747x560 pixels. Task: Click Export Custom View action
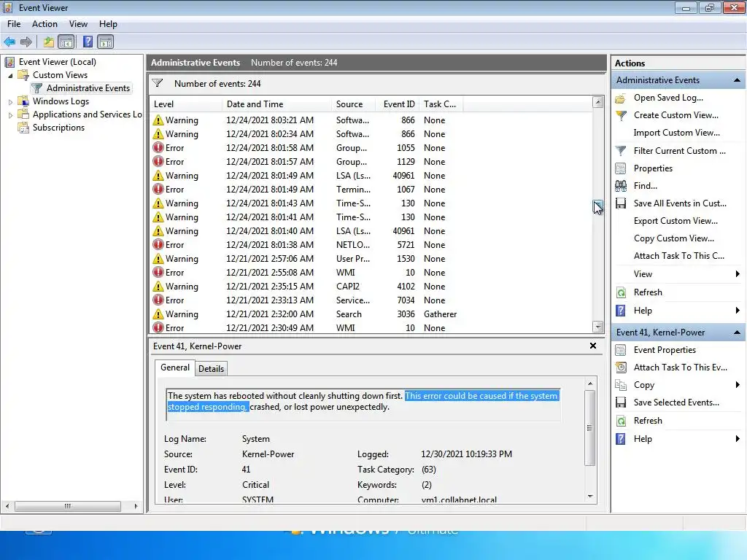676,221
